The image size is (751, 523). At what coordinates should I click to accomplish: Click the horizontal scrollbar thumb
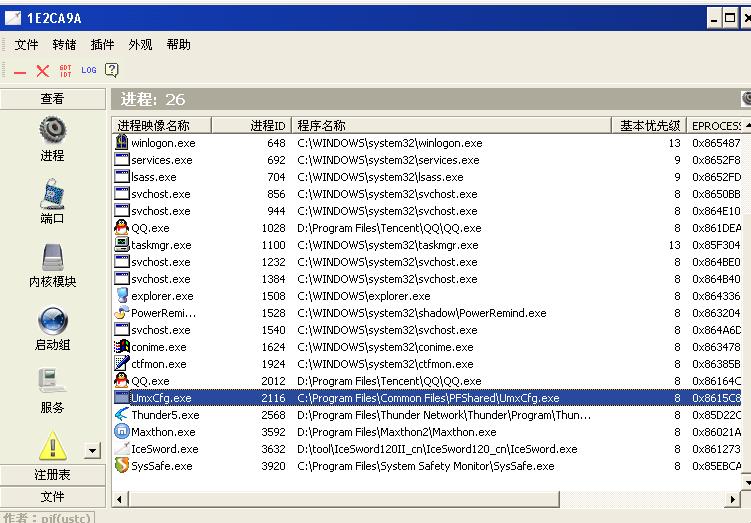pos(342,500)
